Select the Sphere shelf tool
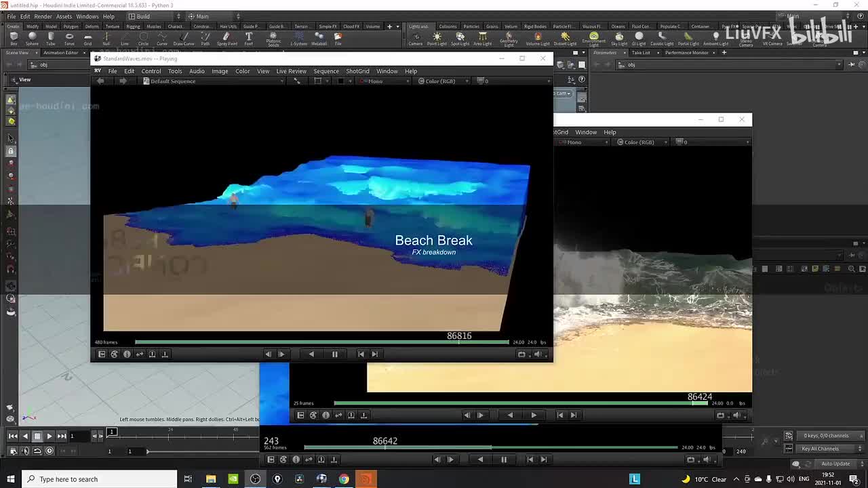Viewport: 868px width, 488px height. coord(32,38)
